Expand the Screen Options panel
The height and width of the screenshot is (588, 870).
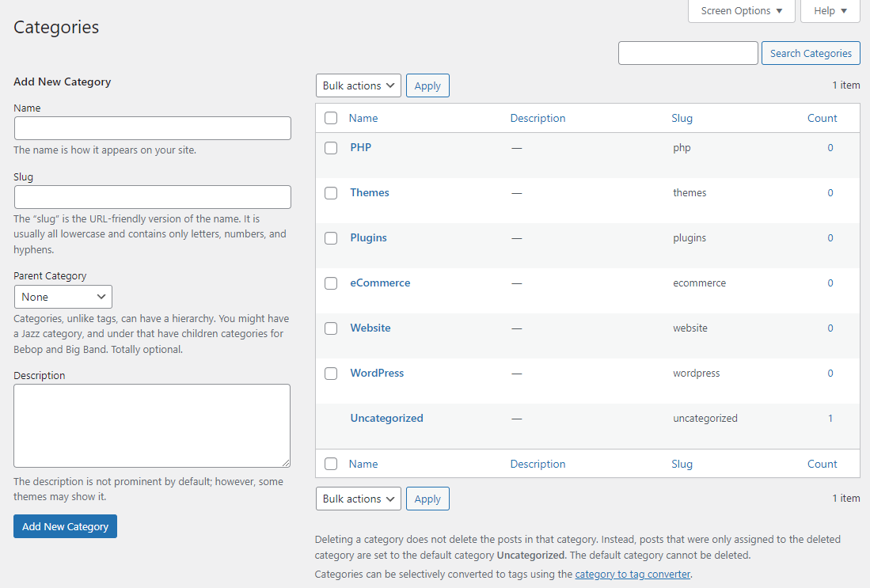click(741, 11)
